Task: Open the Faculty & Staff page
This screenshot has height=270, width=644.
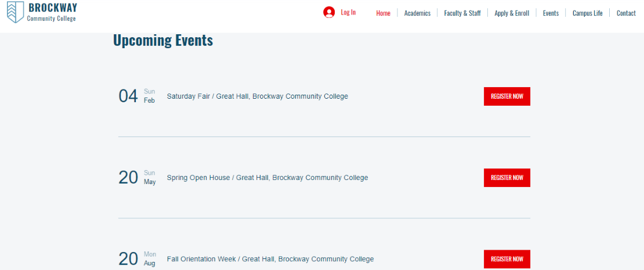Action: pos(462,13)
